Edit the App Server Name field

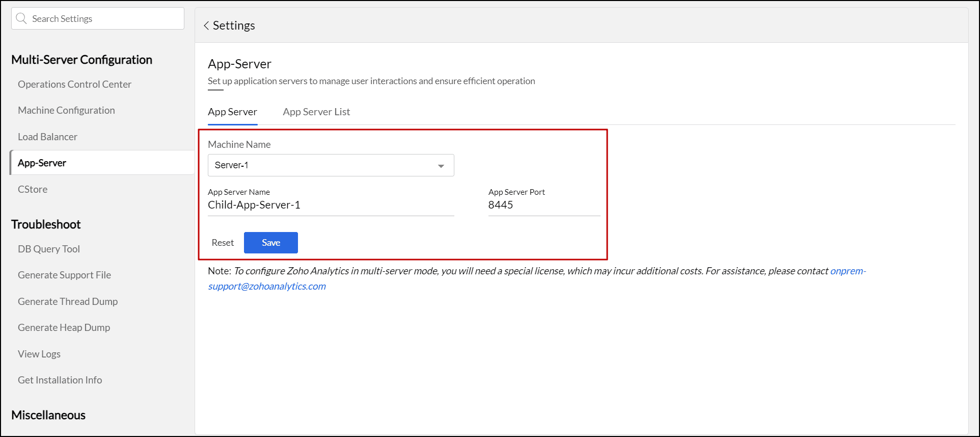coord(330,205)
